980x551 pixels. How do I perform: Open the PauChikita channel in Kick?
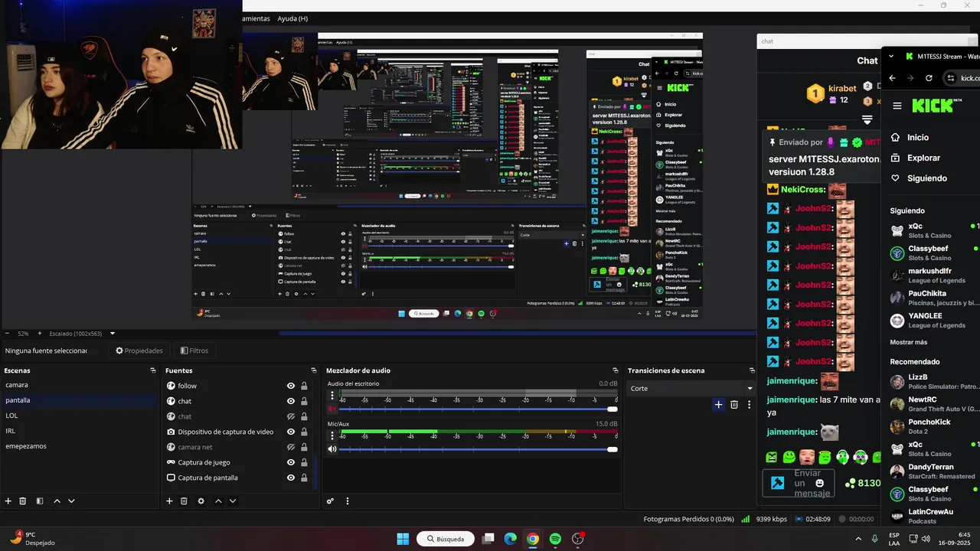(934, 298)
